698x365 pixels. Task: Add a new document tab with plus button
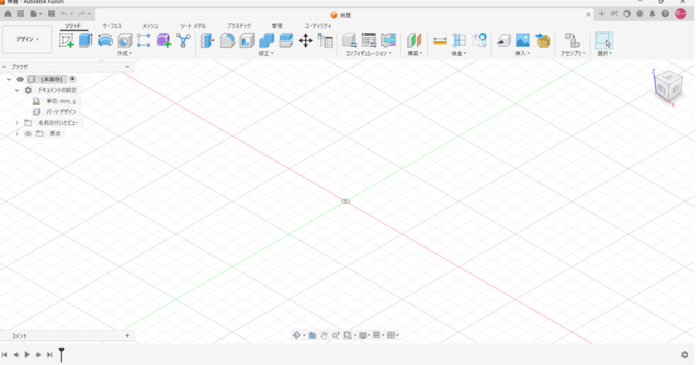601,14
